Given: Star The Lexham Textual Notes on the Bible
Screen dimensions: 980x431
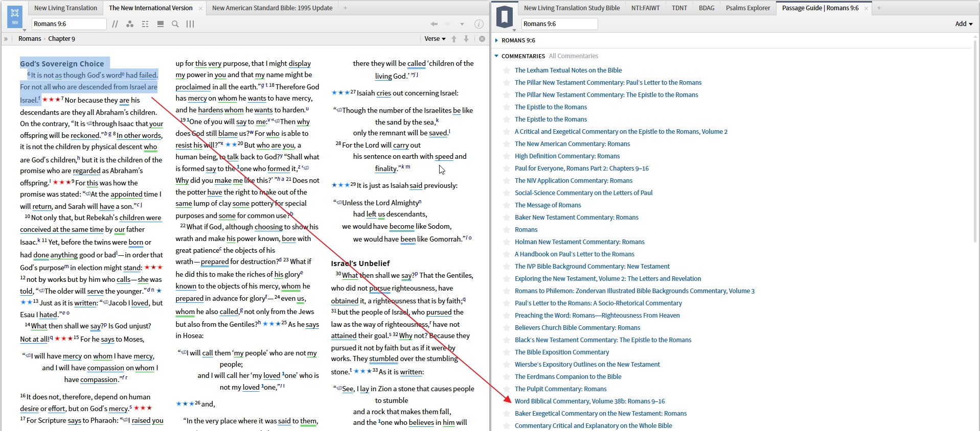Looking at the screenshot, I should [x=507, y=70].
